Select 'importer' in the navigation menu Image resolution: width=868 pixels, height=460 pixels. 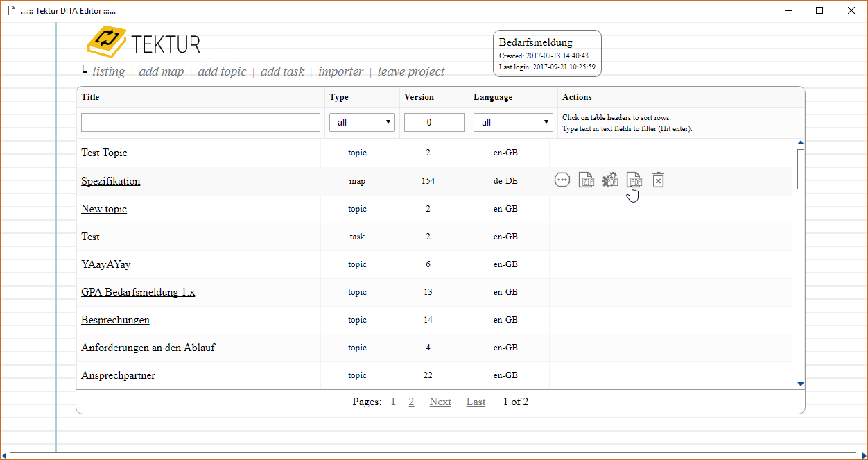(x=340, y=71)
